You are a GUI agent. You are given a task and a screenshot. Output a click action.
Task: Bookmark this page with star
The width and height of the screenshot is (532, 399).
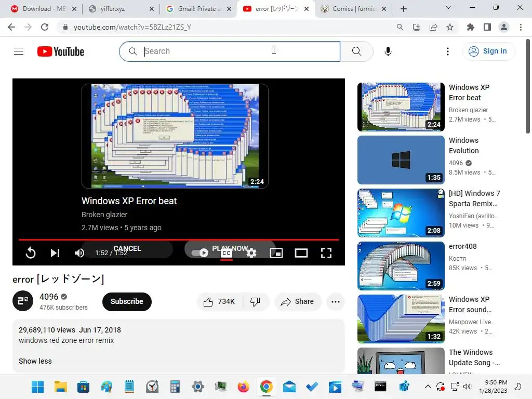(x=450, y=27)
